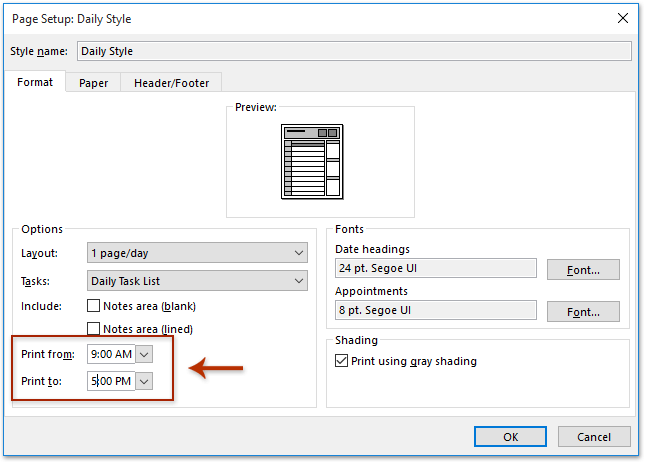Click the Print from time field
This screenshot has height=464, width=646.
[111, 354]
